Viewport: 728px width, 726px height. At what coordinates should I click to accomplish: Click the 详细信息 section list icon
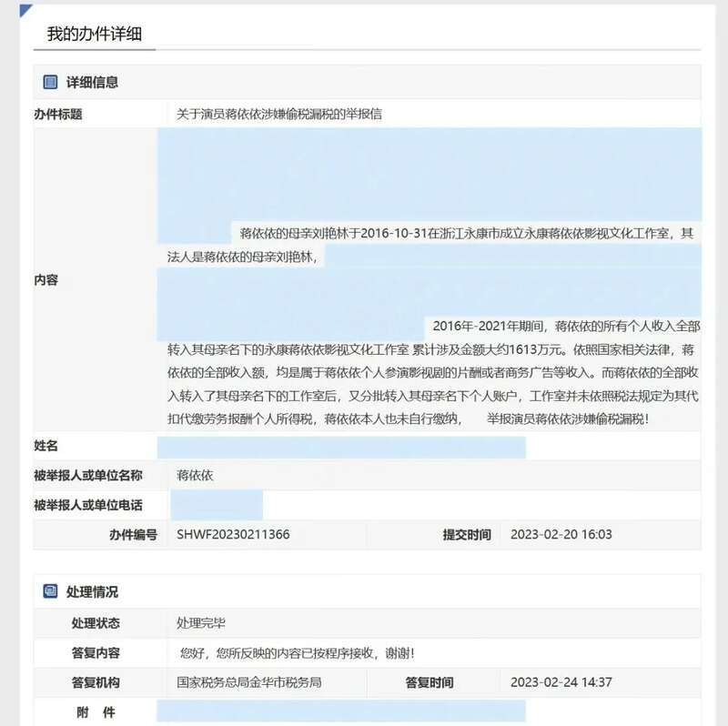pyautogui.click(x=50, y=82)
